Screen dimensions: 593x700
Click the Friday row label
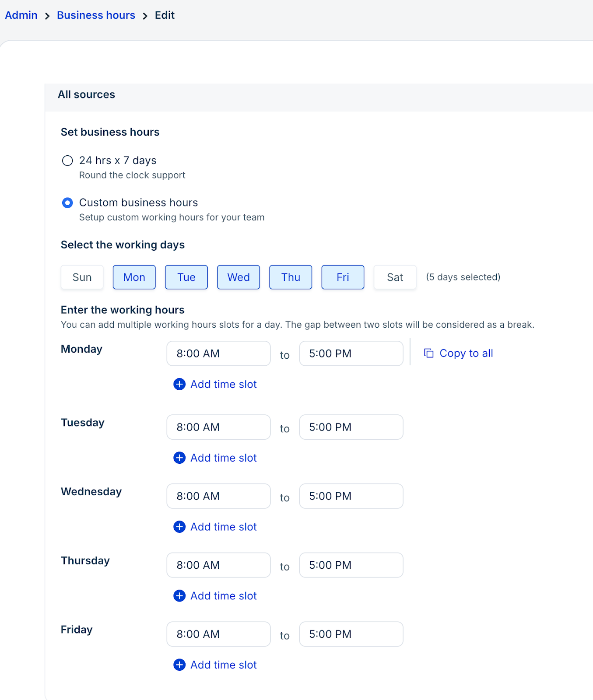click(77, 630)
